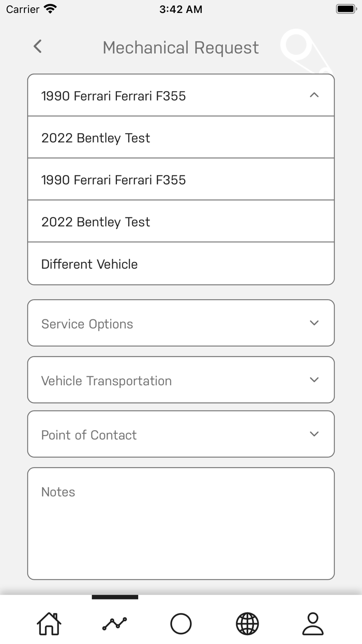The image size is (362, 644).
Task: Select the activity chart icon
Action: (x=114, y=624)
